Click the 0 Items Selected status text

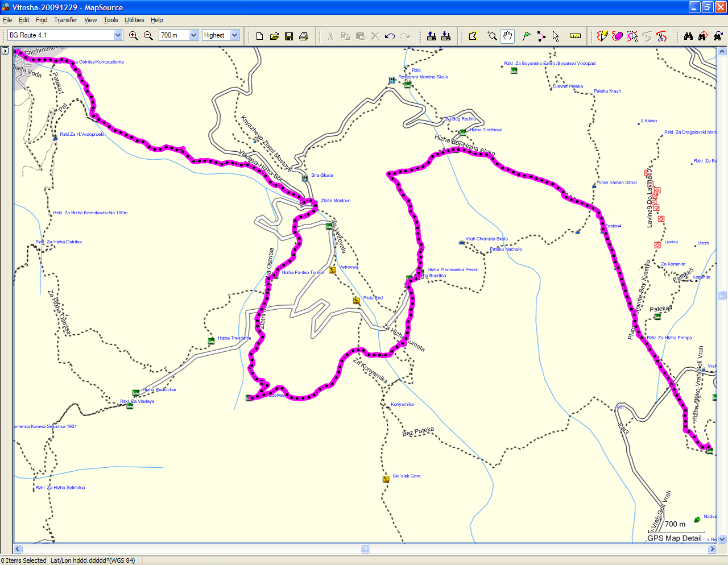(x=24, y=560)
